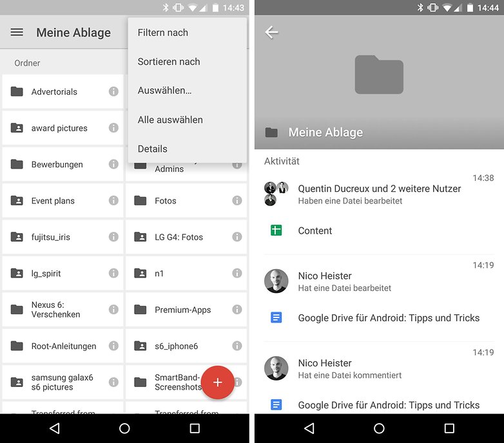
Task: Tap Android recents button on right phone
Action: [449, 428]
